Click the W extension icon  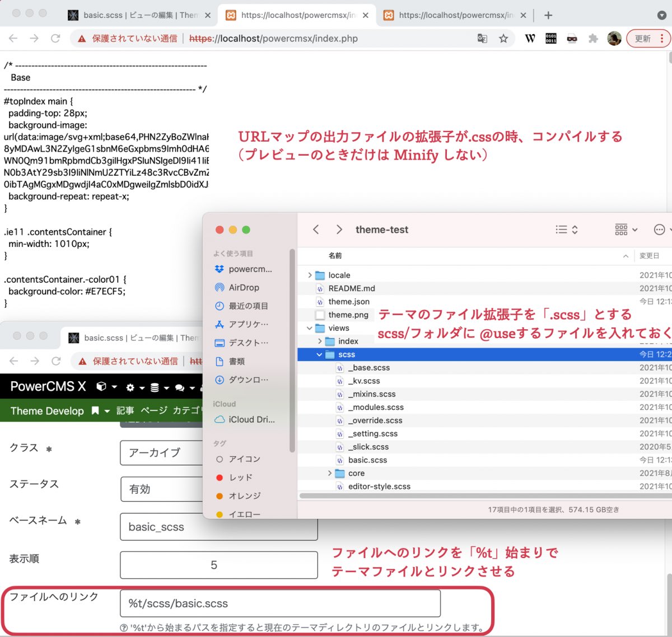(530, 38)
